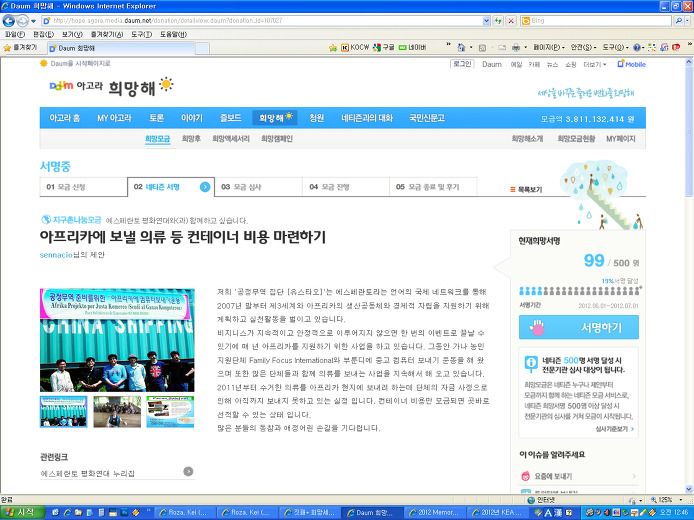This screenshot has width=694, height=520.
Task: Click the main China Shipping group photo
Action: click(117, 340)
